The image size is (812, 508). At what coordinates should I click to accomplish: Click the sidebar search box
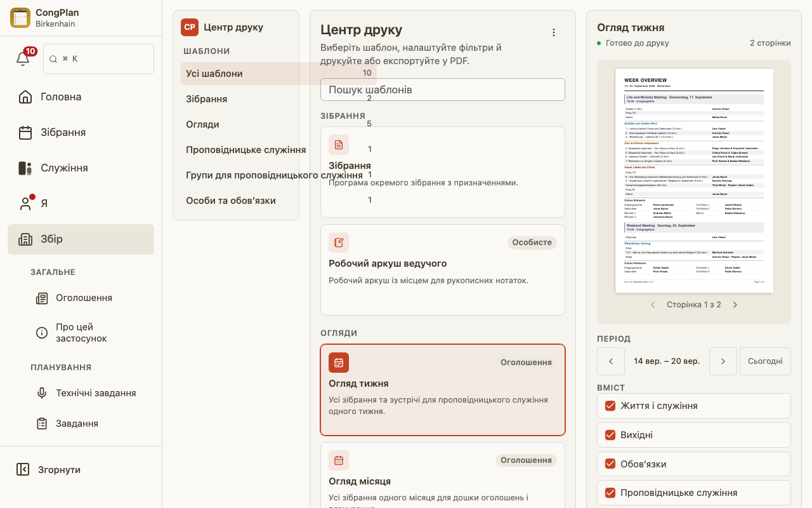coord(98,59)
